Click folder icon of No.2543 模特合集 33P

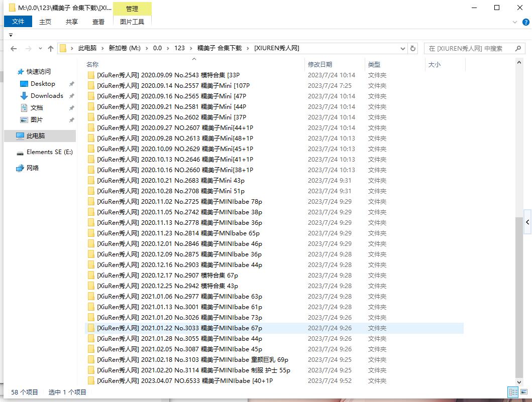tap(91, 75)
